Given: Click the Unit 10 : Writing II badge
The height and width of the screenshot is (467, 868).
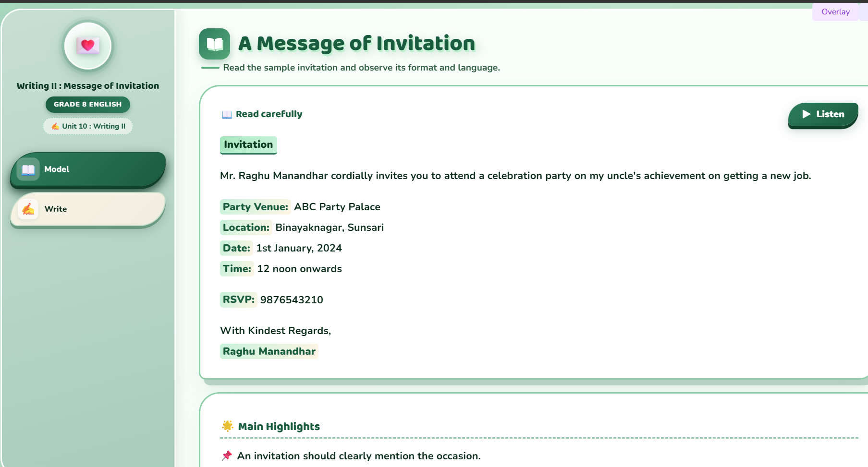Looking at the screenshot, I should tap(88, 126).
